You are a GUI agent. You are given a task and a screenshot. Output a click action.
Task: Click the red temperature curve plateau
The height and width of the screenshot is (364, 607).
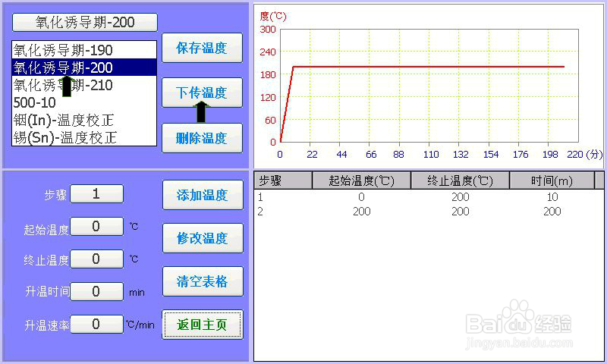[429, 67]
